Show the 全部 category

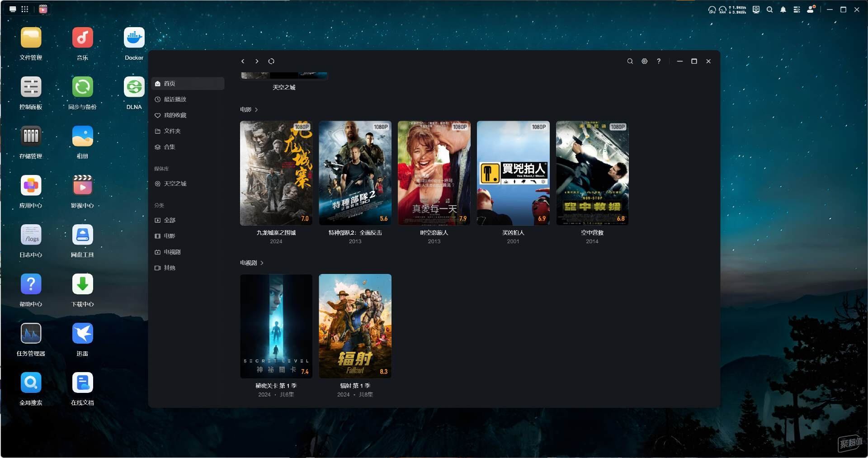click(188, 220)
